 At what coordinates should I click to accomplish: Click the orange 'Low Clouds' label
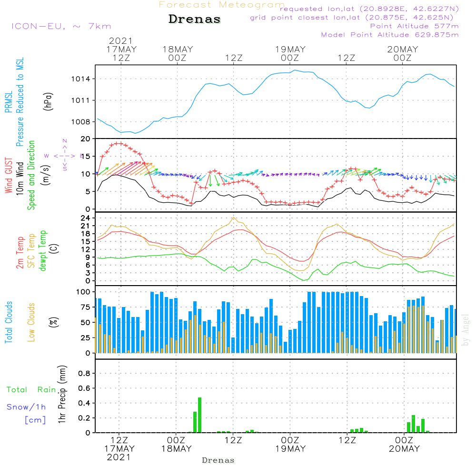31,322
